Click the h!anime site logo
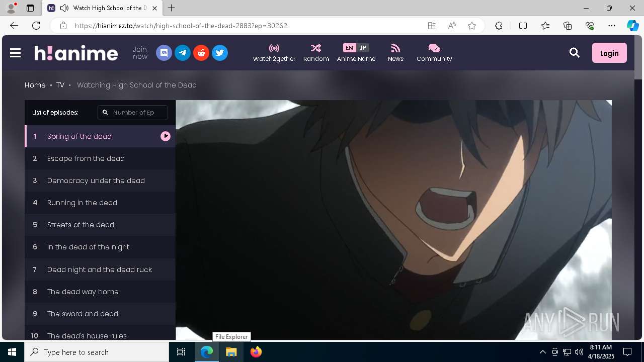The image size is (644, 362). (x=76, y=53)
